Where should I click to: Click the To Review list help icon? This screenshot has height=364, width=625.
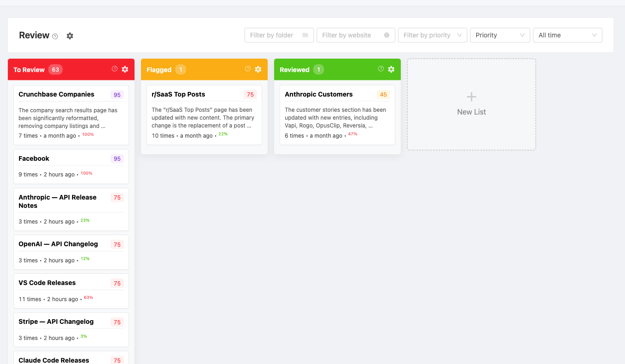tap(115, 69)
